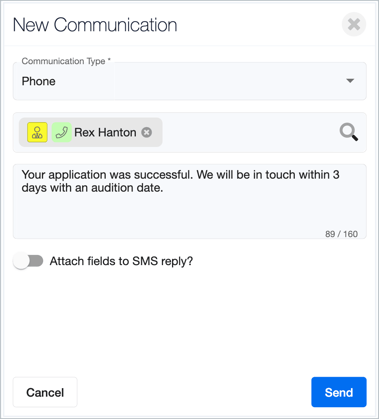Click the green phone handset icon

62,132
